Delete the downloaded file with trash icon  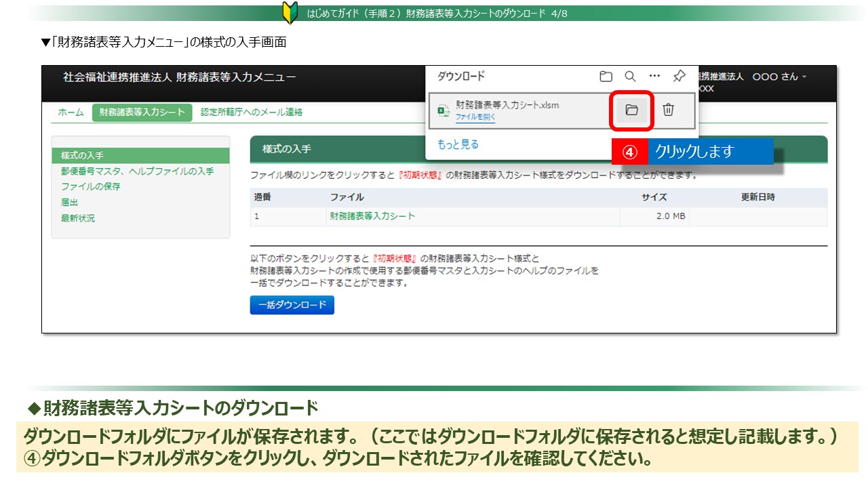[x=668, y=110]
